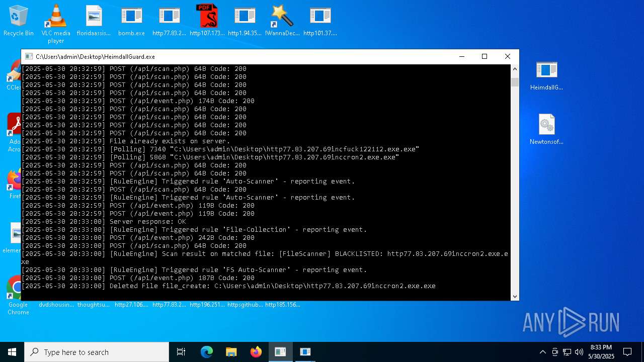Screen dimensions: 644x362
Task: Click the console scrollbar up arrow
Action: (514, 69)
